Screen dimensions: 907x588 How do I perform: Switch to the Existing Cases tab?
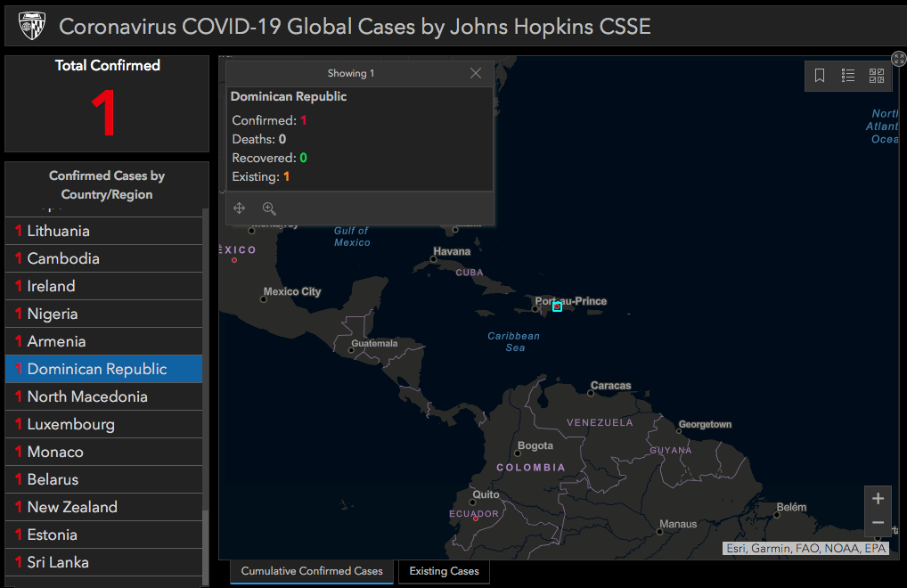coord(445,571)
